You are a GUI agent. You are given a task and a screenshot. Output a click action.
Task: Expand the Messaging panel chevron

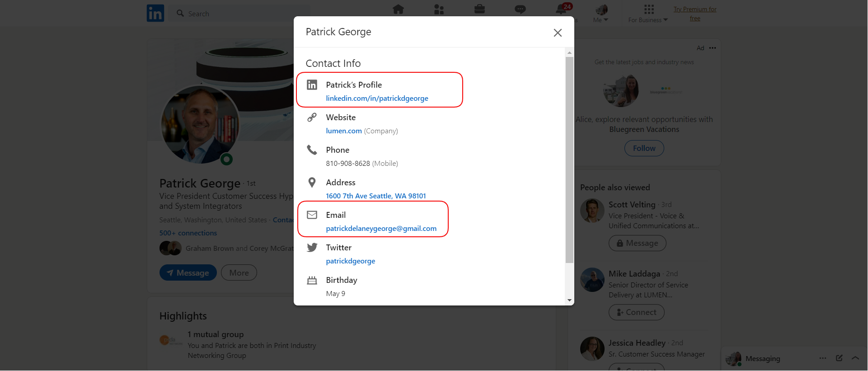pos(855,358)
